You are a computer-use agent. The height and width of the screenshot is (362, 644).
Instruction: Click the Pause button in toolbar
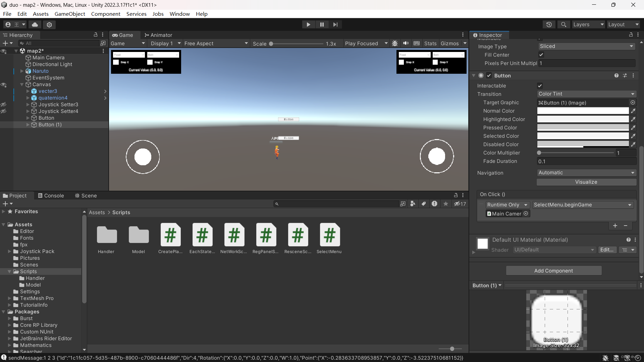coord(322,24)
